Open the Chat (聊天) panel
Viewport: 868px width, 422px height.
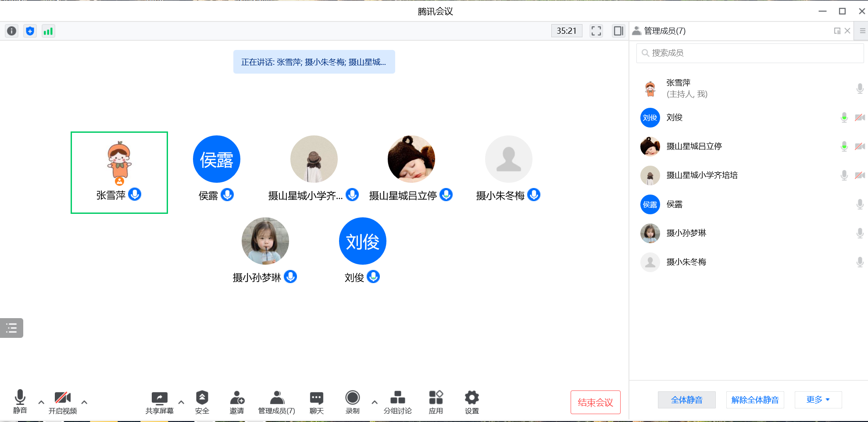[x=316, y=402]
